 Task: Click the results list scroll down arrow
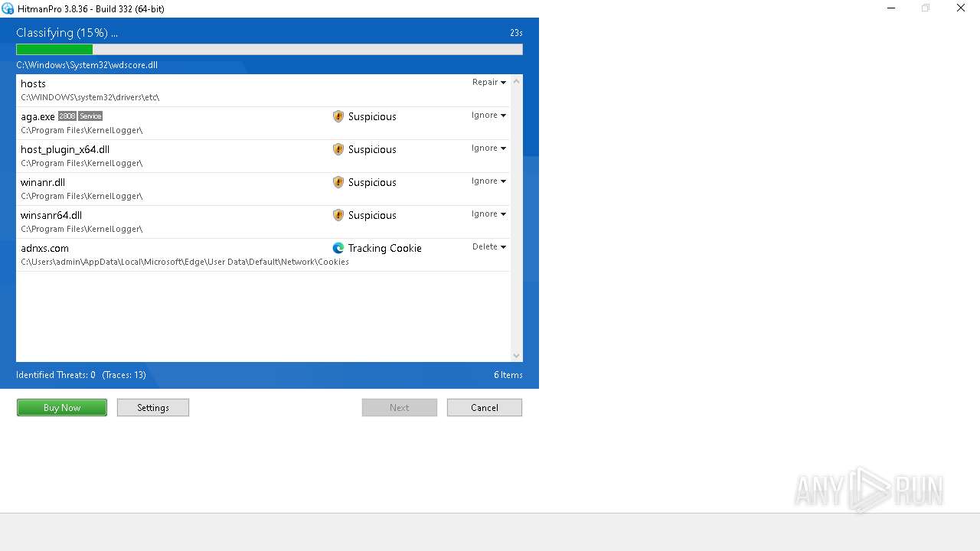[516, 355]
